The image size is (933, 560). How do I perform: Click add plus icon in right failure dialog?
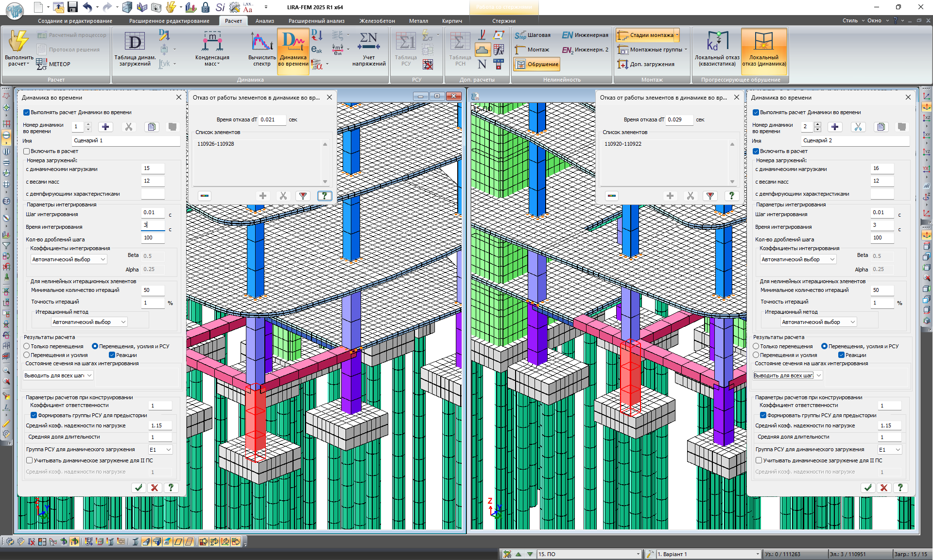670,196
